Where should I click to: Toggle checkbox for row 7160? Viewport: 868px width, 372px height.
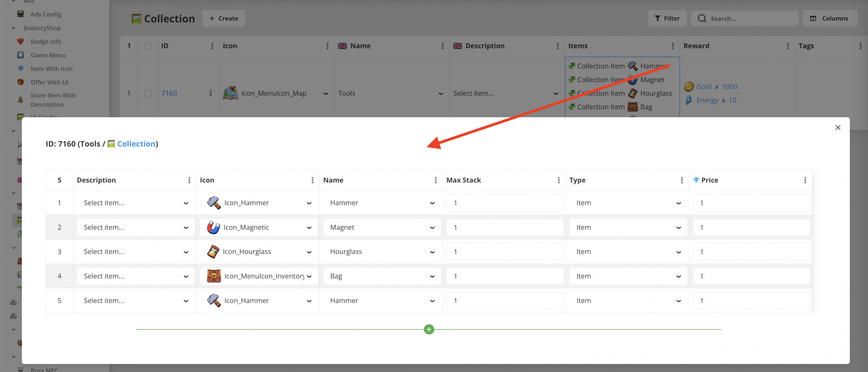(148, 93)
